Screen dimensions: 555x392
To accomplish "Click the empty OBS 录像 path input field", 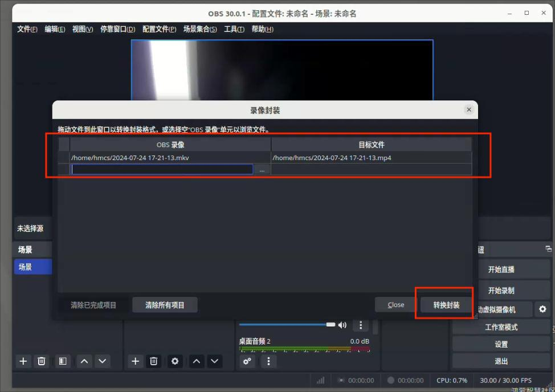I will (162, 169).
